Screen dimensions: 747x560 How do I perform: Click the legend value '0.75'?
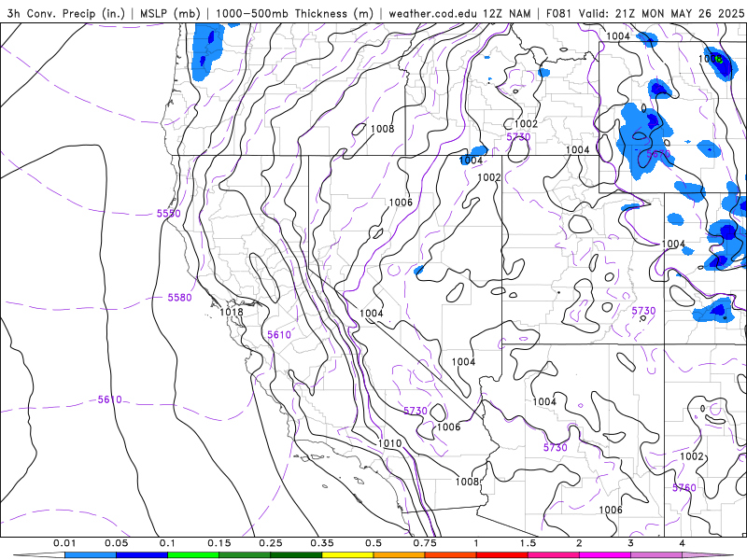[x=425, y=543]
